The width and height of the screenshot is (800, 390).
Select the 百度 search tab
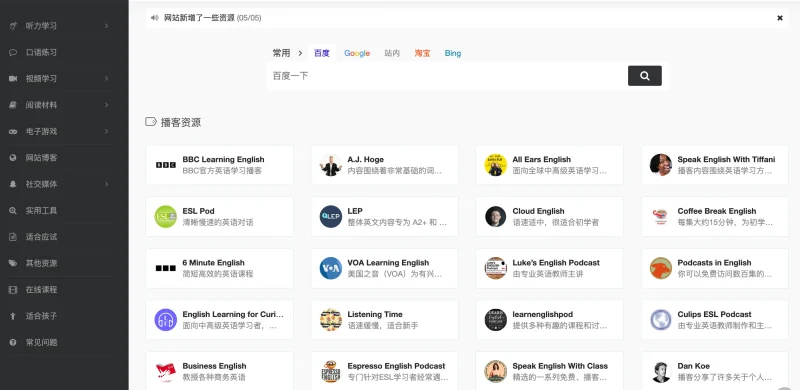(x=322, y=53)
